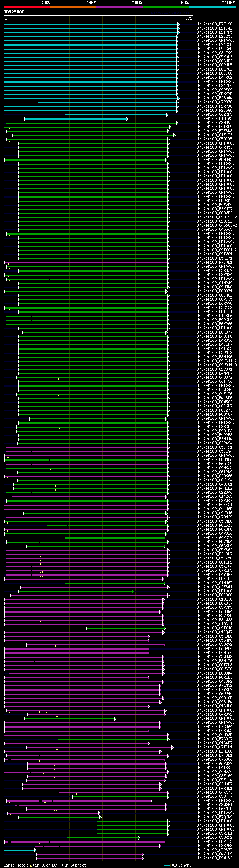Open hit UniRef100_Q6ZXH5
The height and width of the screenshot is (868, 239).
214,115
